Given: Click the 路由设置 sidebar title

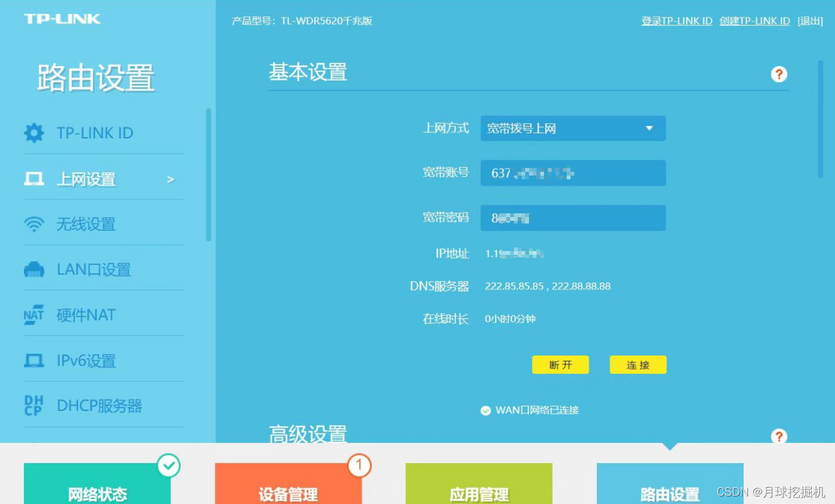Looking at the screenshot, I should 96,78.
